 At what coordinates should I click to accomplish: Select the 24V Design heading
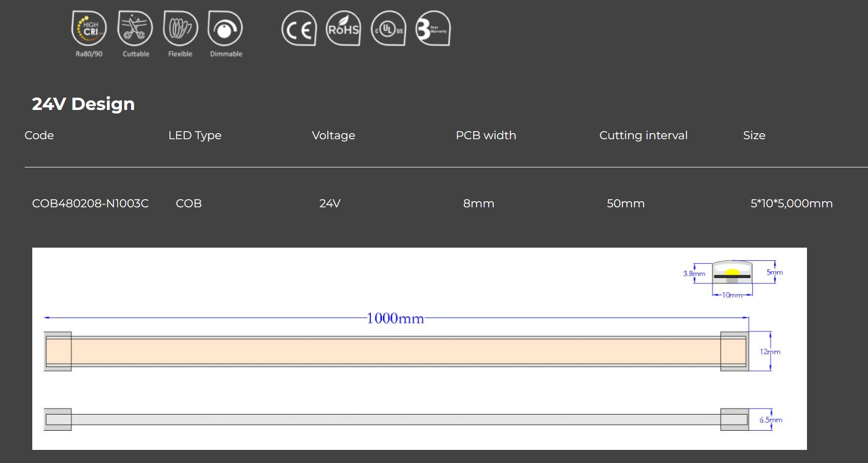click(x=83, y=104)
